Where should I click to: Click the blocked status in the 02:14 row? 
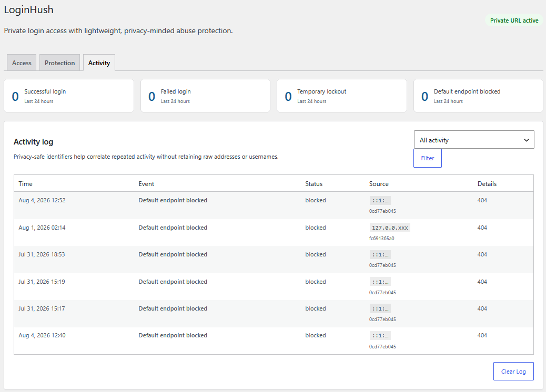pyautogui.click(x=316, y=228)
